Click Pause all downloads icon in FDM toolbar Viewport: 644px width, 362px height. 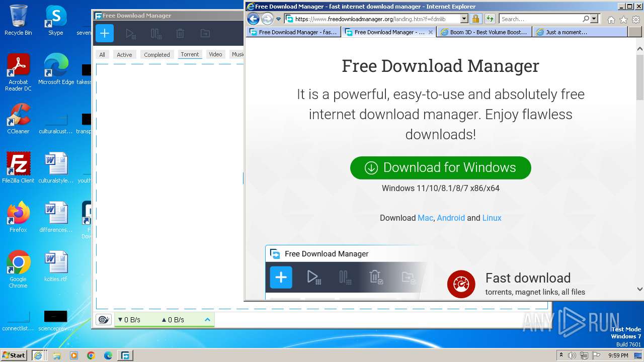click(x=156, y=34)
